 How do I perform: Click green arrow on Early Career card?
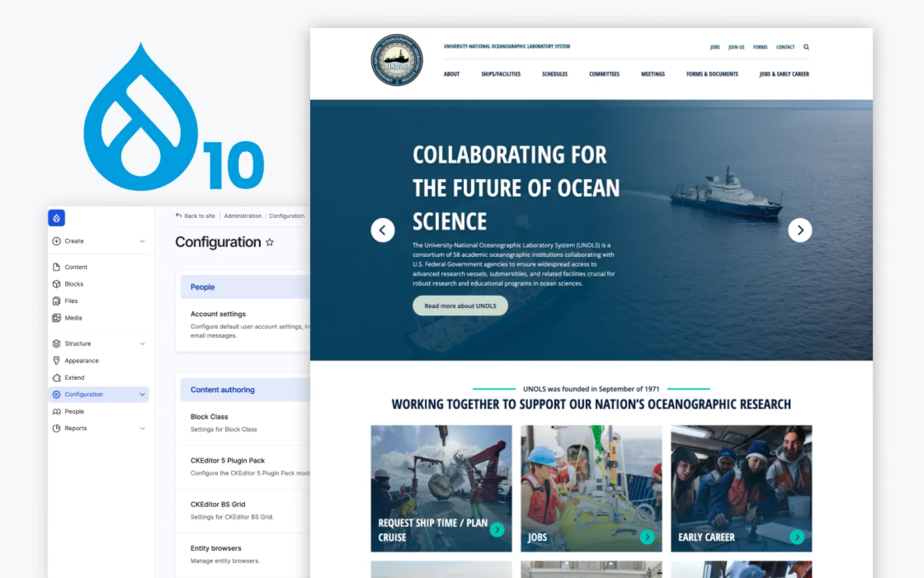tap(796, 537)
